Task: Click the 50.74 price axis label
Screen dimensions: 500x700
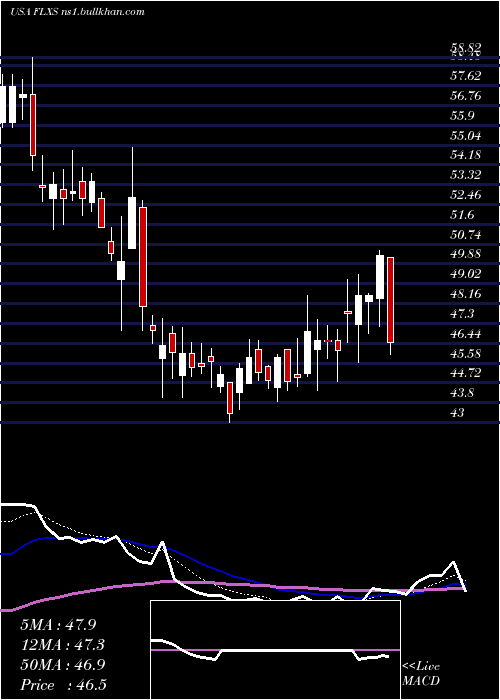Action: [x=466, y=234]
